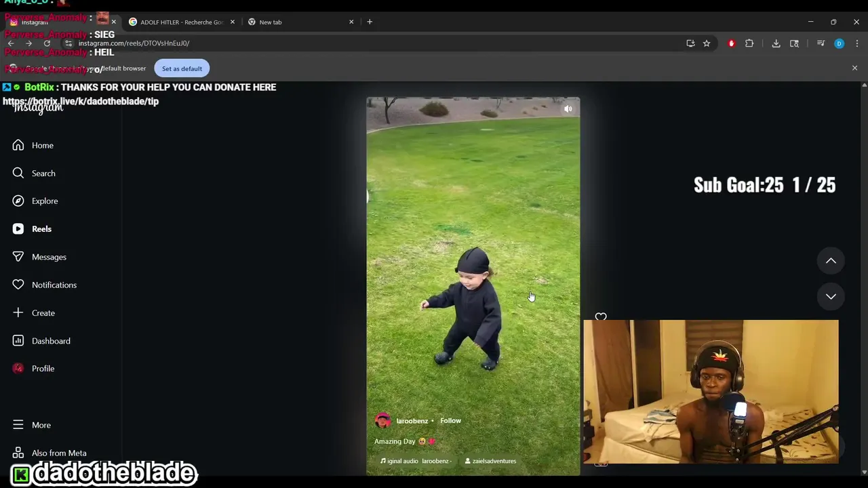
Task: Open the Chrome profile avatar
Action: (x=839, y=43)
